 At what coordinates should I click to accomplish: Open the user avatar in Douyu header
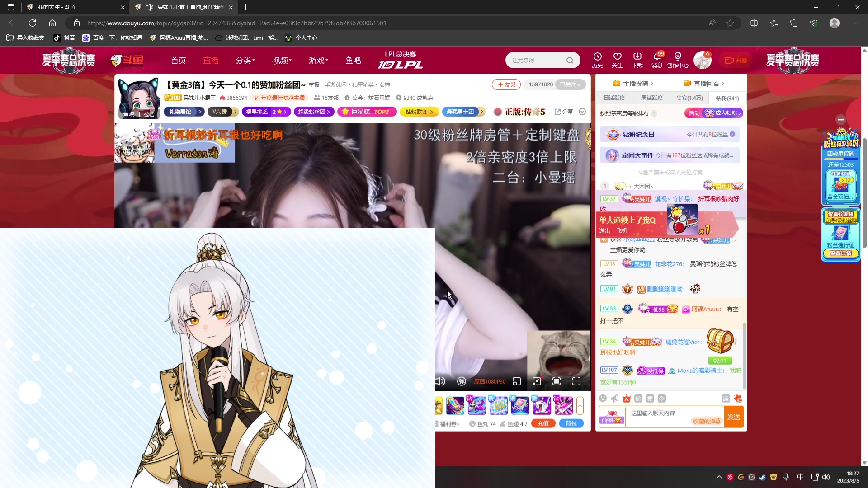point(702,60)
